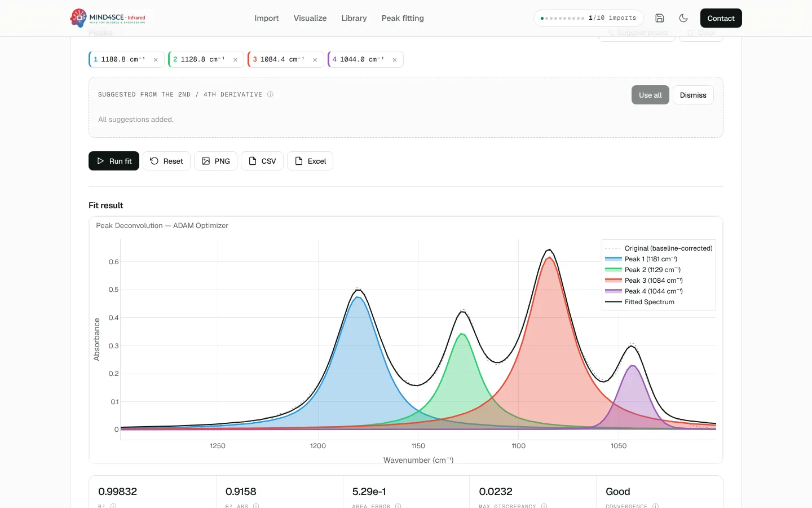The height and width of the screenshot is (508, 812).
Task: Remove peak 3 at 1084.4 cm⁻¹
Action: tap(315, 60)
